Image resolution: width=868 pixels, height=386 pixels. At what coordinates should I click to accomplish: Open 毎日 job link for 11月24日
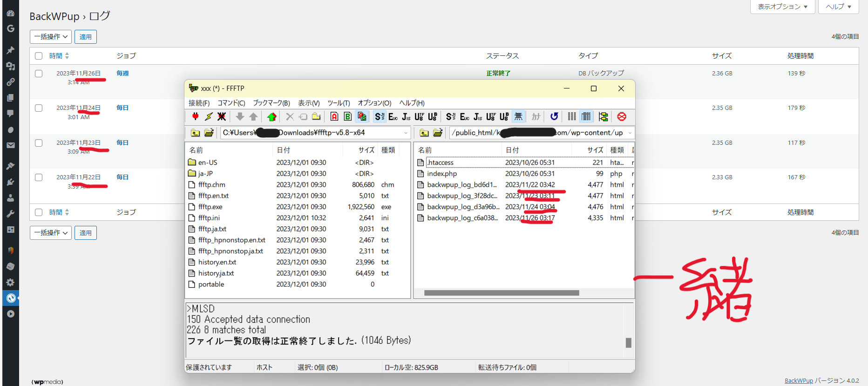(x=122, y=108)
